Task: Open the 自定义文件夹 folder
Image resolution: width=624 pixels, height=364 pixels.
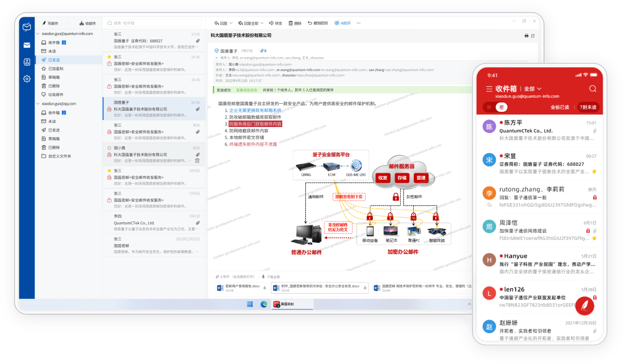Action: [x=59, y=156]
